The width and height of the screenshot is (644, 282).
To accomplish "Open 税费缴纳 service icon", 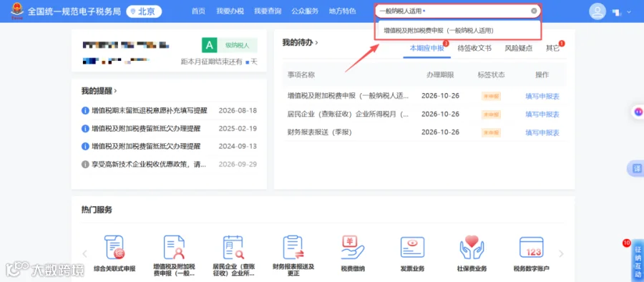I will point(353,248).
